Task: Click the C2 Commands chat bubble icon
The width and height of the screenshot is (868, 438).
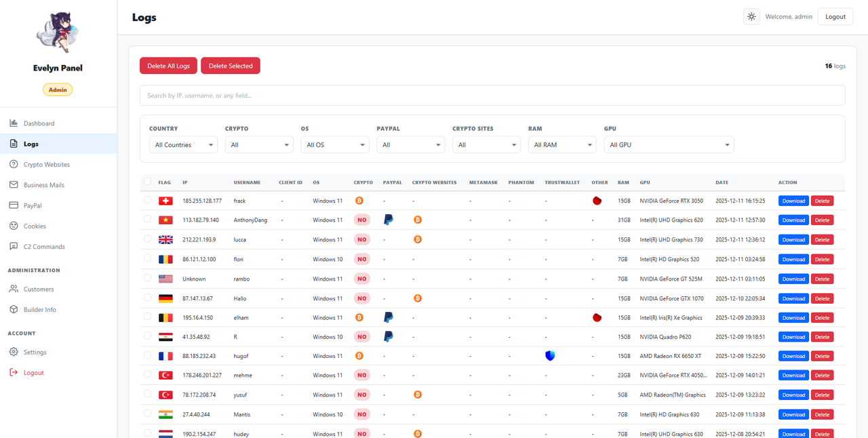Action: (14, 246)
